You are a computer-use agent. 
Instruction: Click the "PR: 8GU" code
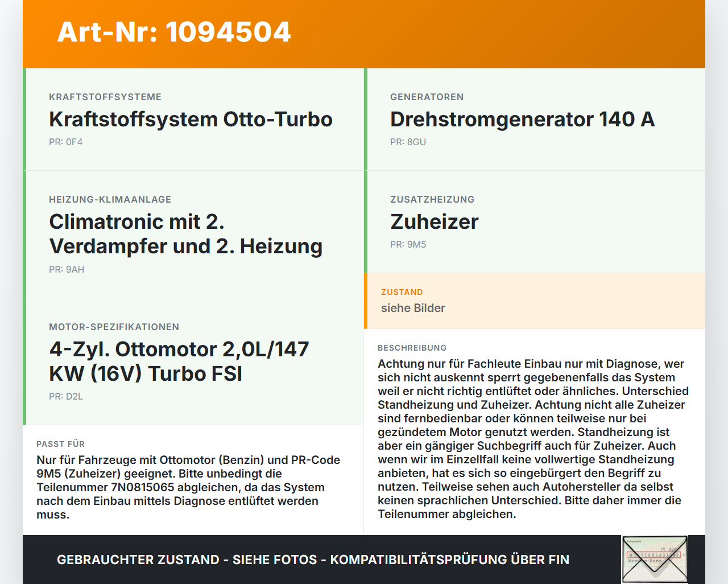[408, 142]
